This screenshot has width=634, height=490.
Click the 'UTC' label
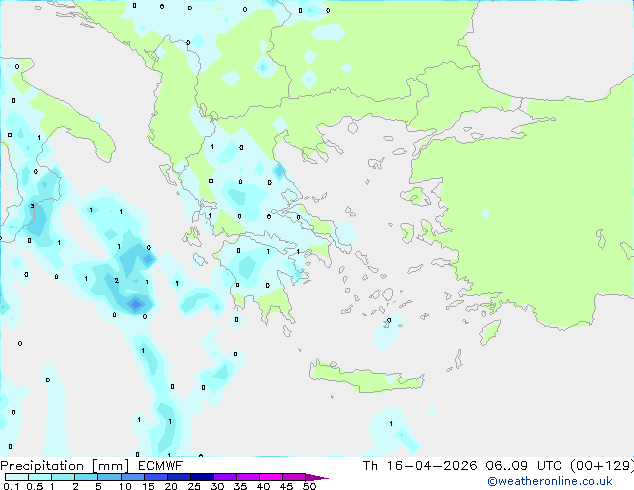point(549,466)
